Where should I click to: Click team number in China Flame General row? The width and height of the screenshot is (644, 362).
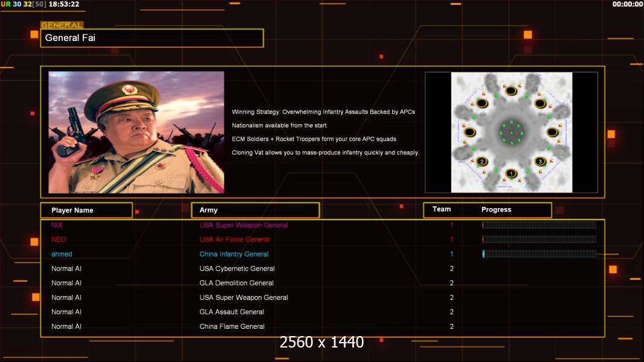[x=452, y=326]
